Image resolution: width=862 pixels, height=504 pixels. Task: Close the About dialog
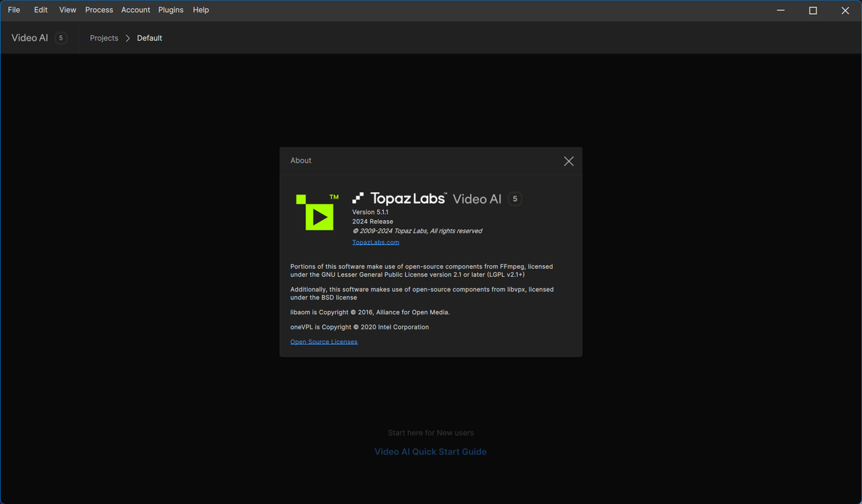tap(569, 161)
